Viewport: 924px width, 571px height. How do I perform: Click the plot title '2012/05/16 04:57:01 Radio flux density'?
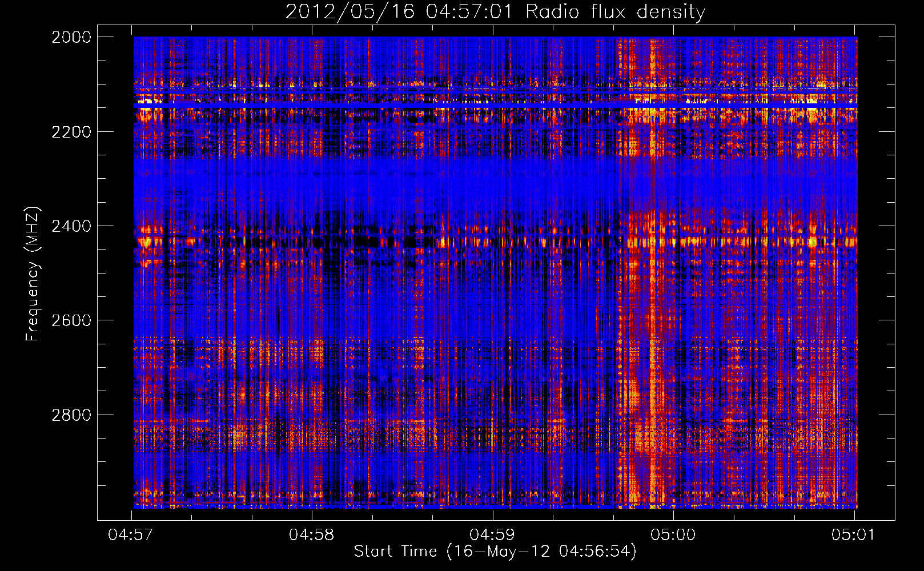495,12
